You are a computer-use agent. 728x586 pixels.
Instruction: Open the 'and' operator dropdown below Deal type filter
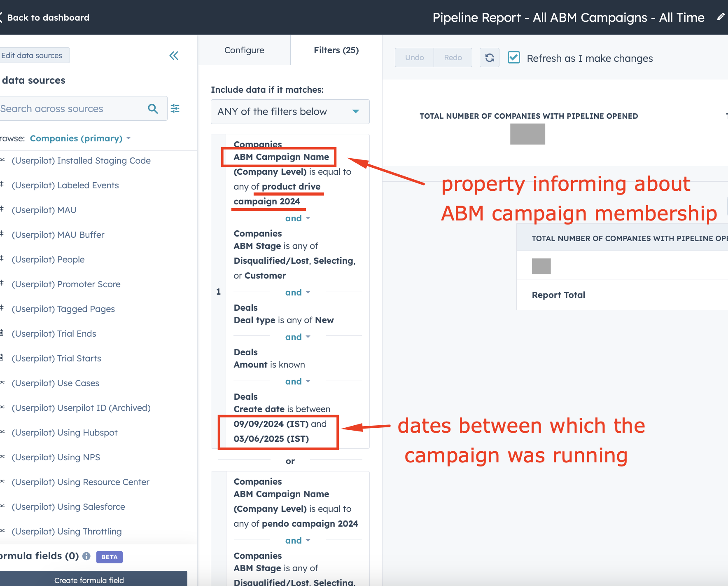pos(298,337)
